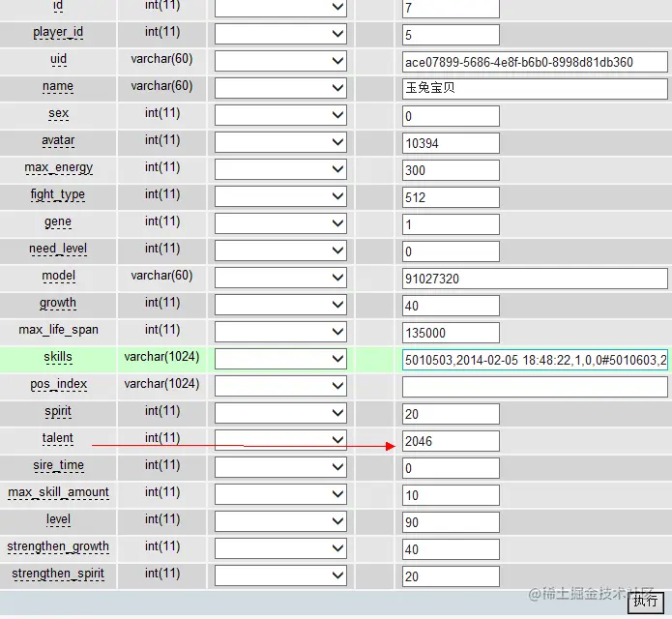Click the sire_time column name
The height and width of the screenshot is (619, 672).
tap(58, 465)
